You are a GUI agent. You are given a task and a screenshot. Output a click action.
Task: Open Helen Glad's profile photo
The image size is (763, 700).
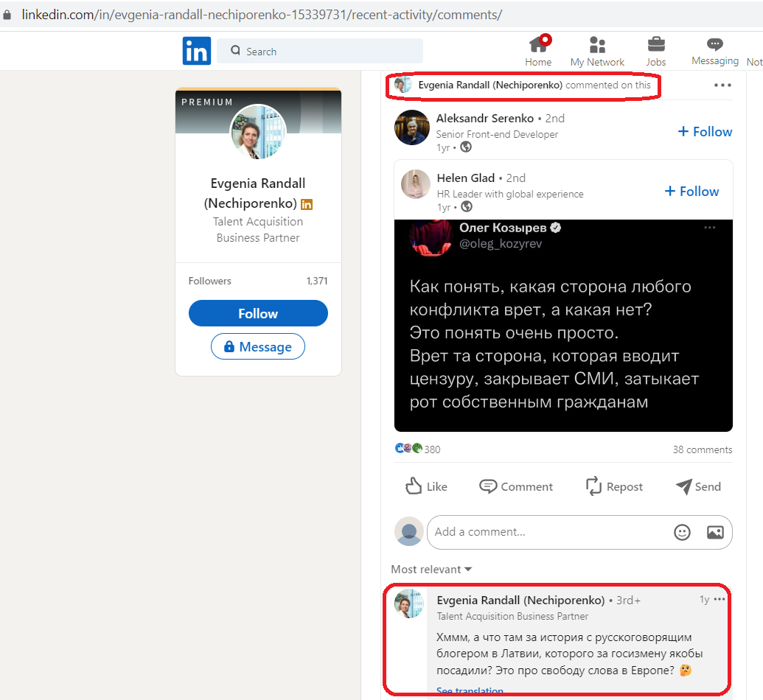416,184
